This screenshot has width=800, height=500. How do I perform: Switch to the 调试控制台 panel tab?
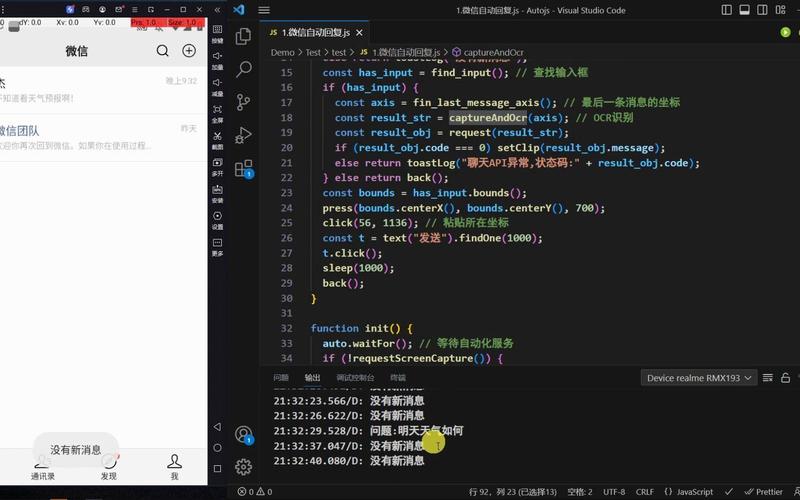point(355,378)
